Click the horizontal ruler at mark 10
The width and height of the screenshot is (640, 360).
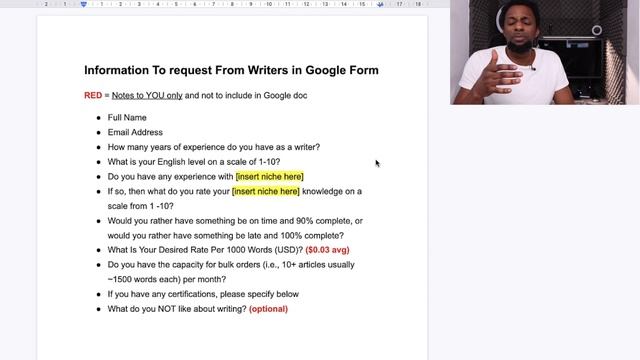[269, 4]
